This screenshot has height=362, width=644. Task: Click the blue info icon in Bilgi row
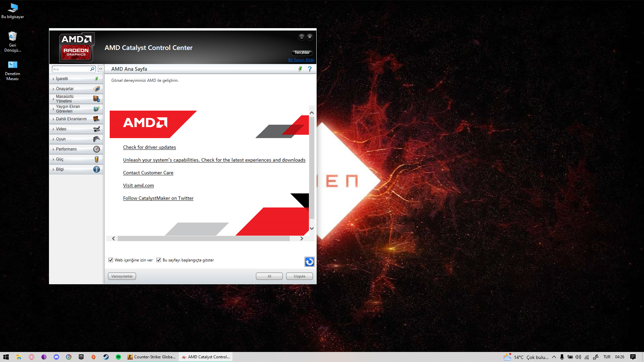click(x=97, y=169)
